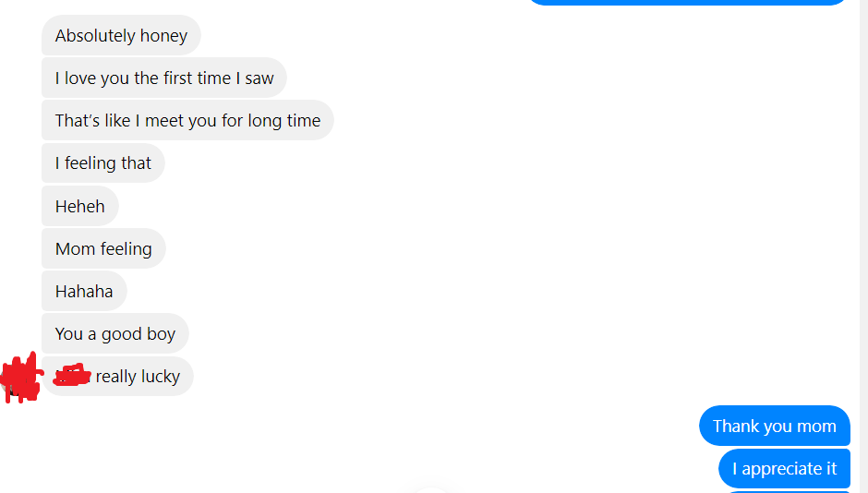
Task: Select the blue "I appreciate it" sent message
Action: [x=784, y=469]
